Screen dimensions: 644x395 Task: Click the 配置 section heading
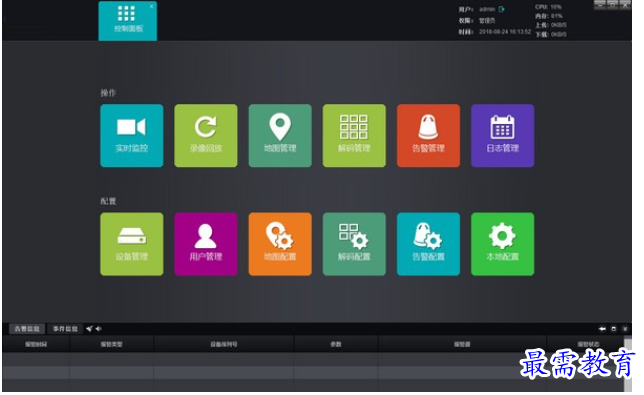(x=108, y=201)
